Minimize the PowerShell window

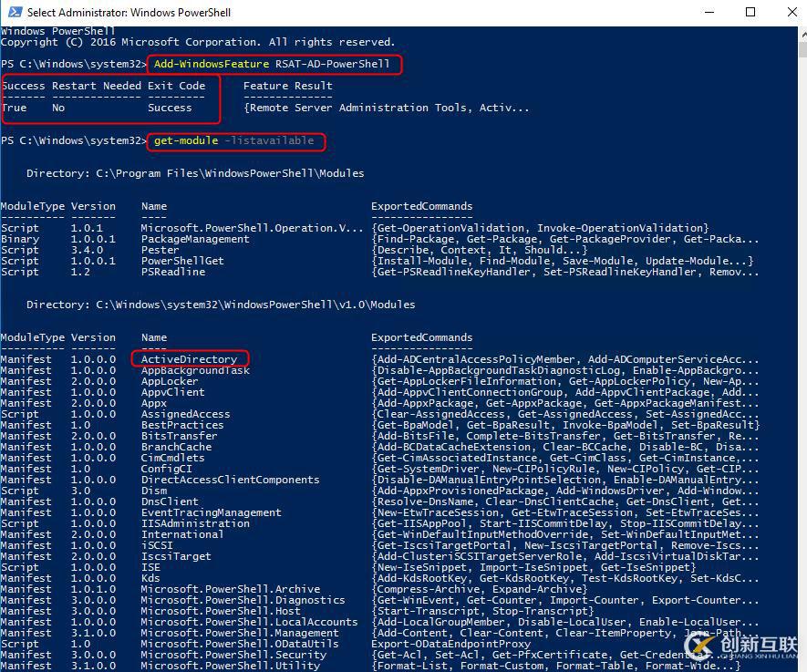tap(709, 12)
